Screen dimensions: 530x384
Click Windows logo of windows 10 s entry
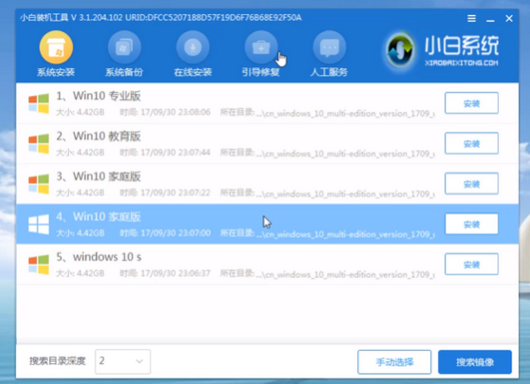click(39, 264)
